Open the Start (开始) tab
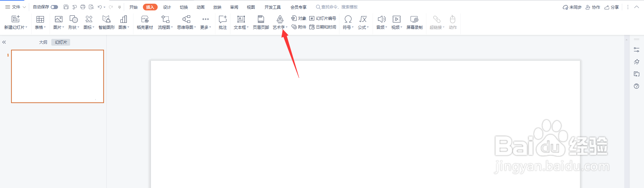Viewport: 644px width, 188px height. (x=133, y=7)
